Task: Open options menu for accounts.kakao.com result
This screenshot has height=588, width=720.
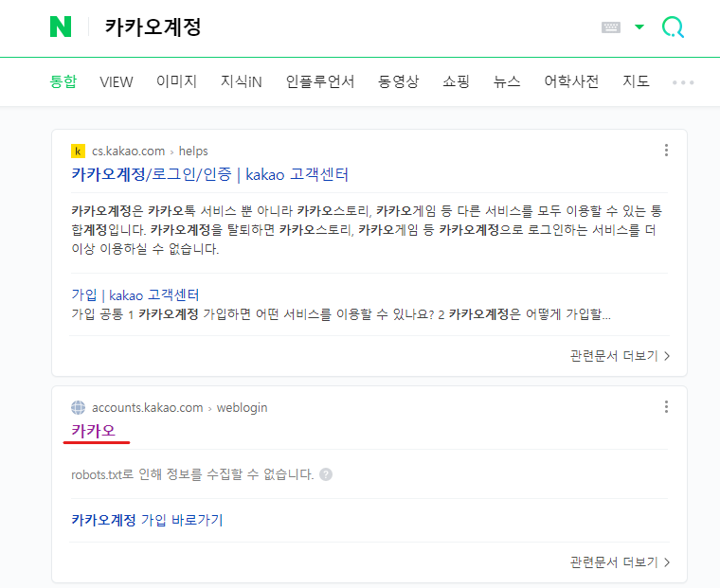Action: click(x=666, y=407)
